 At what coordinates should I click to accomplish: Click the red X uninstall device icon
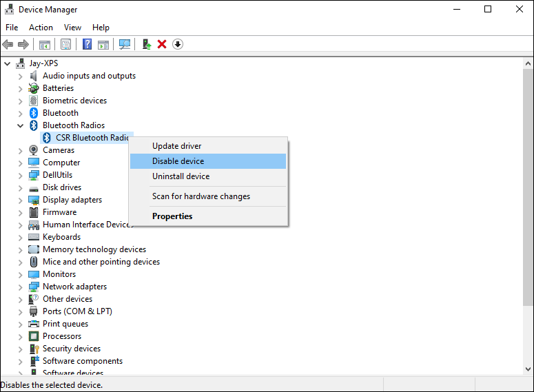[x=162, y=44]
